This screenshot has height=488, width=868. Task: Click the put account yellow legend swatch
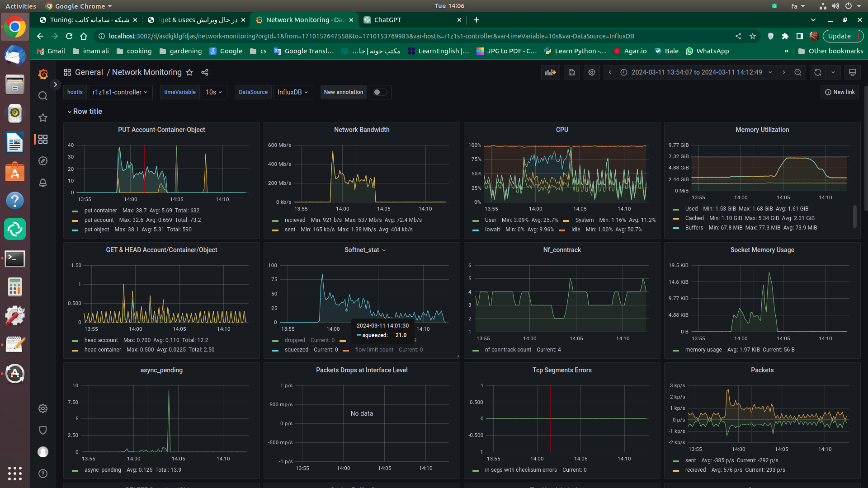coord(75,221)
